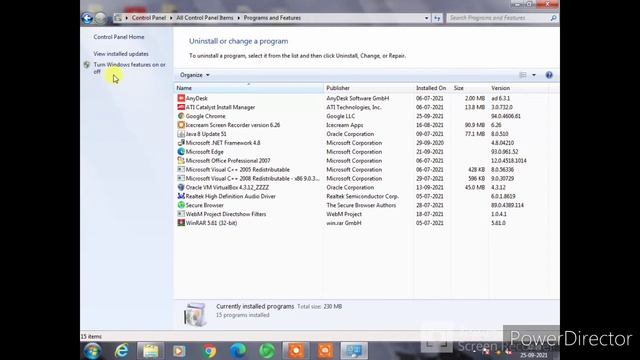Screen dimensions: 640x360
Task: Select the Secure Browser entry
Action: 362,205
